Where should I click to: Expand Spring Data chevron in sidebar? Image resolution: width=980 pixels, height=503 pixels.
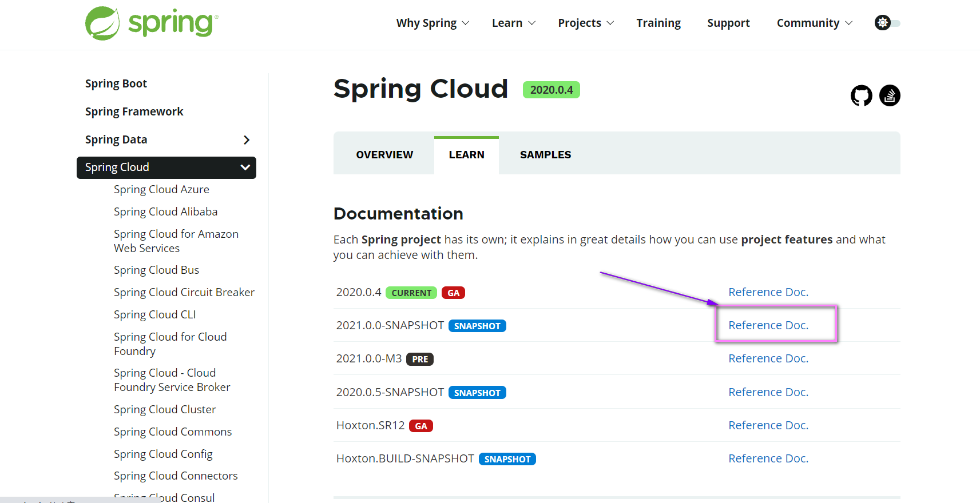247,140
